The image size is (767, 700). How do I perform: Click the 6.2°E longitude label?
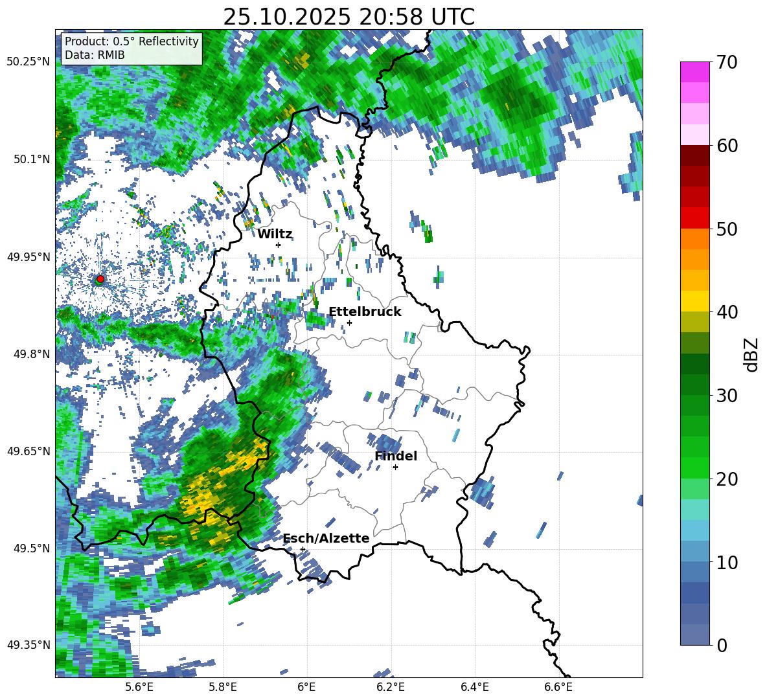391,688
